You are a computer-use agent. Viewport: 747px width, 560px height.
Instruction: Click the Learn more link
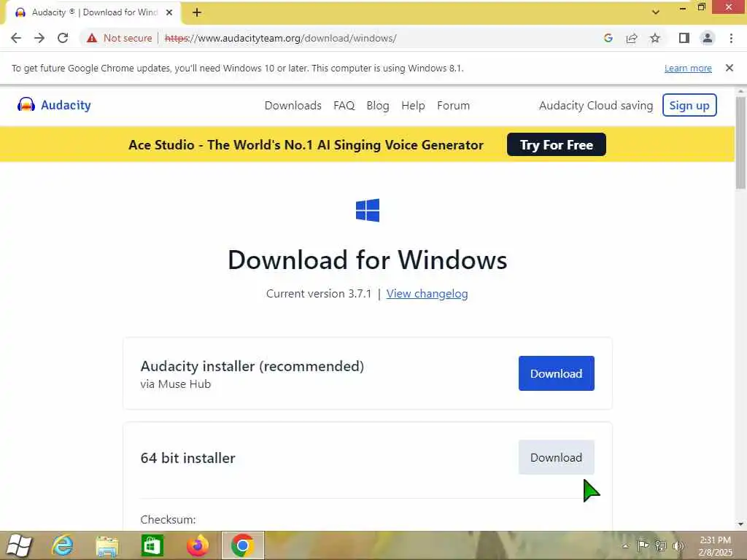tap(688, 68)
